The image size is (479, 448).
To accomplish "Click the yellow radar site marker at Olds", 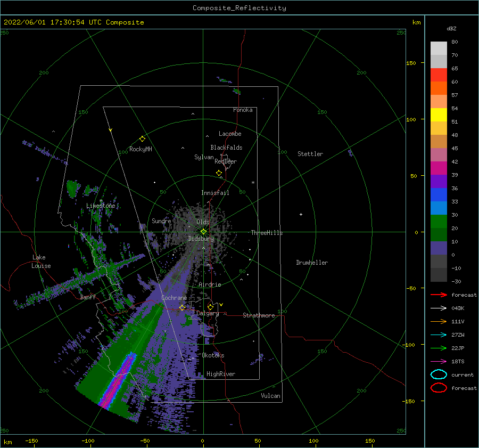I will 203,232.
